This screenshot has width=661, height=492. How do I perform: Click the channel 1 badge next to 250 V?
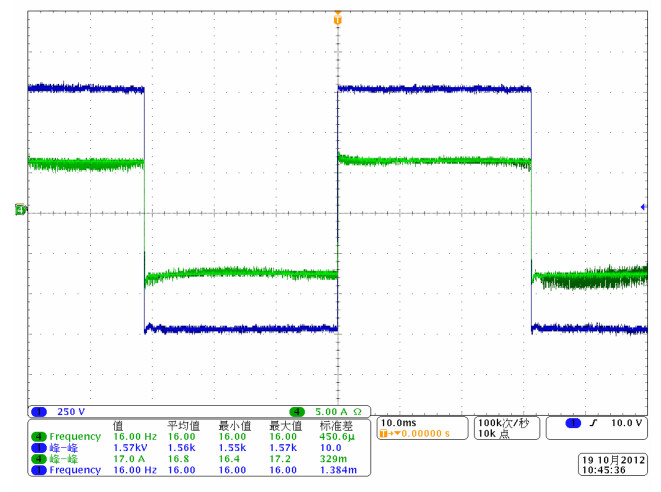(38, 412)
